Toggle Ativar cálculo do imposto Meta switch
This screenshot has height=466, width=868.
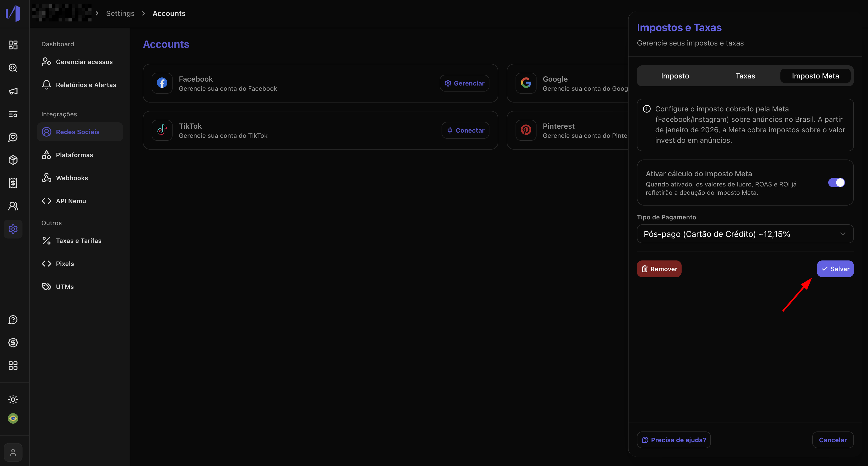point(836,183)
